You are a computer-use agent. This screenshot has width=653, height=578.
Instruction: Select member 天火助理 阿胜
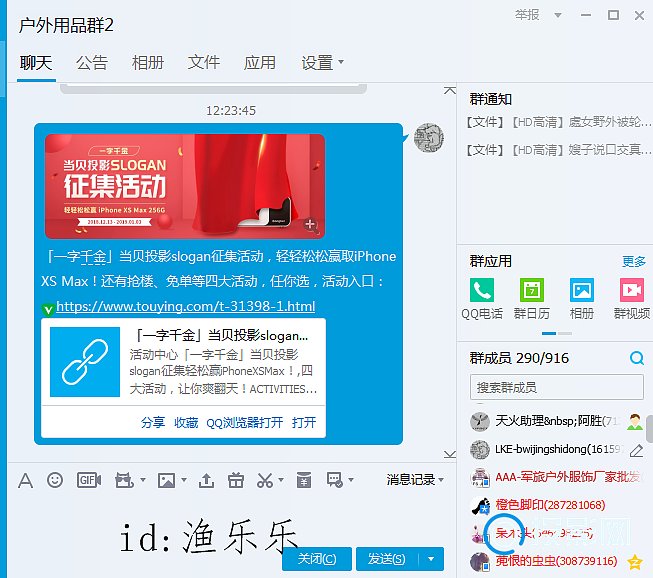tap(556, 421)
